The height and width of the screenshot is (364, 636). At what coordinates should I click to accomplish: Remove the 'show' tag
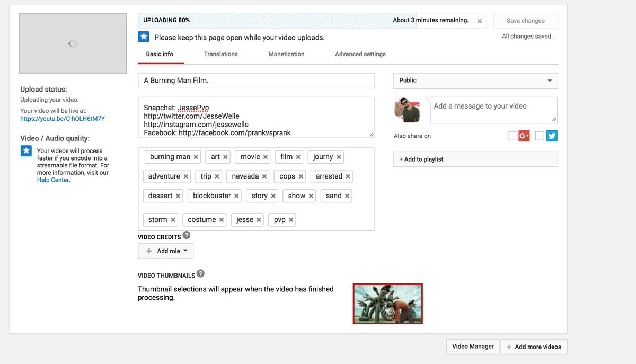(311, 196)
